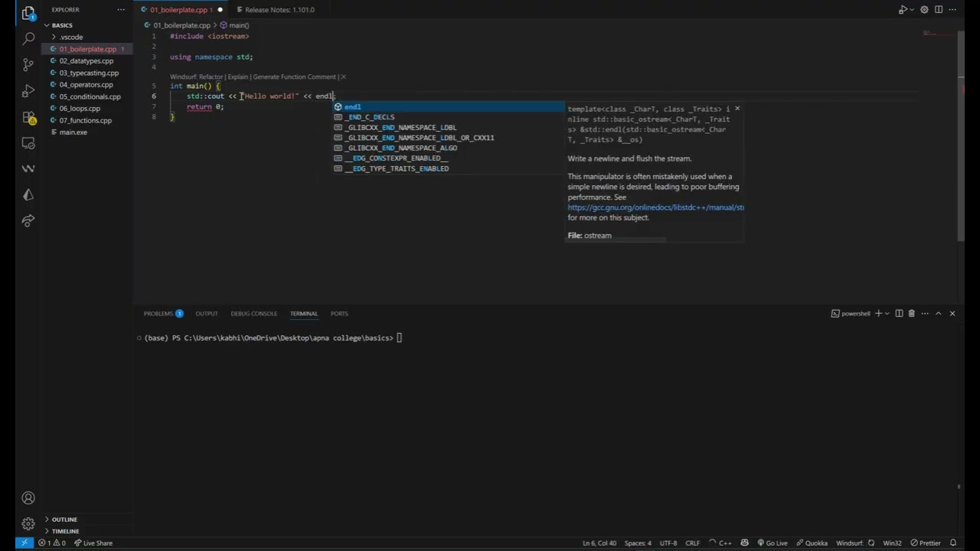Collapse the BASICS folder section
This screenshot has height=551, width=980.
click(61, 25)
